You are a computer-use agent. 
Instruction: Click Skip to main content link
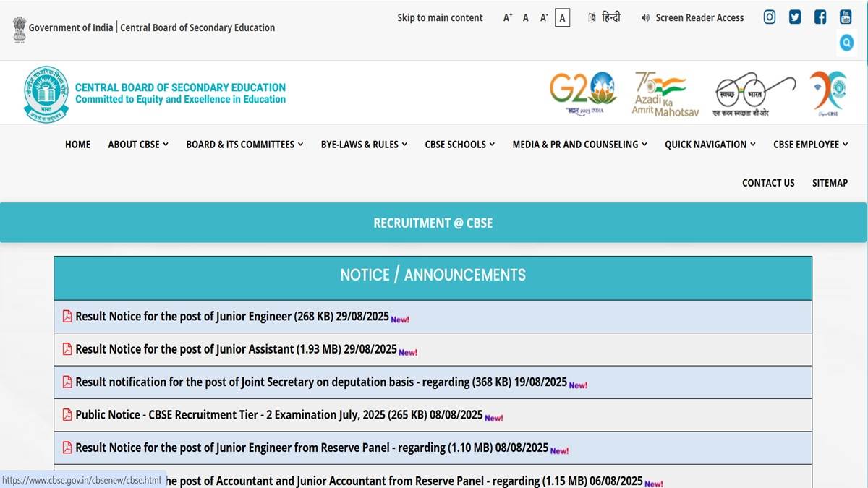coord(440,18)
